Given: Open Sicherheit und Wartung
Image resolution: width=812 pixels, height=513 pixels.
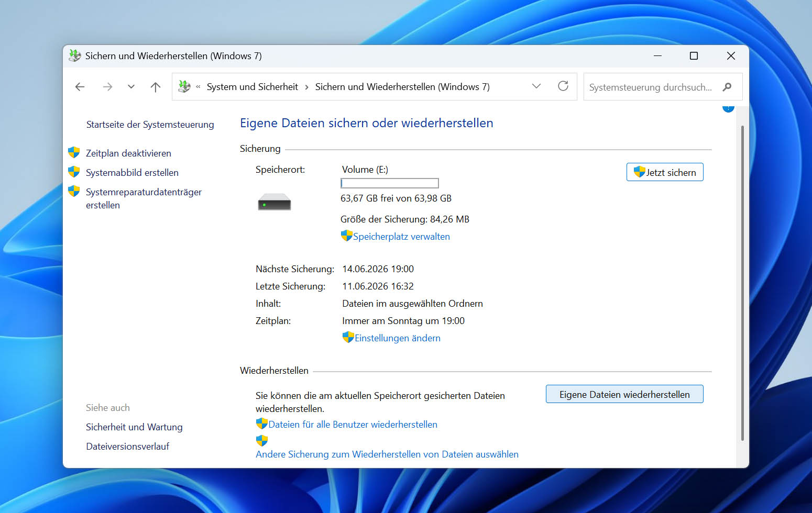Looking at the screenshot, I should click(x=134, y=427).
